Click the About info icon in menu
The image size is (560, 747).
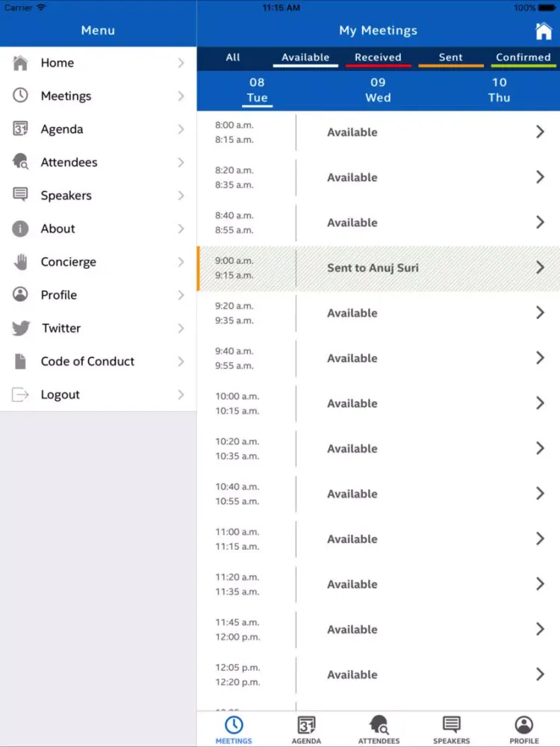pos(21,229)
